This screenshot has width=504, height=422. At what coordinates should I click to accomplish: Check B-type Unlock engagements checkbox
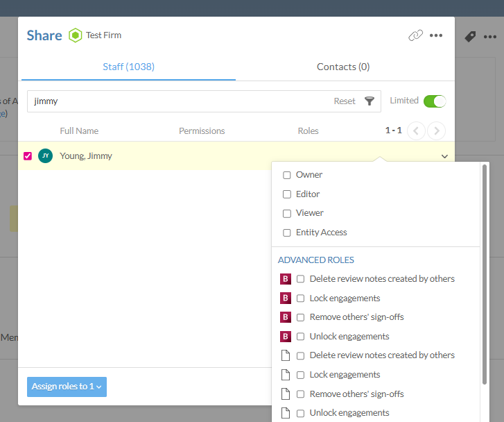click(x=300, y=337)
